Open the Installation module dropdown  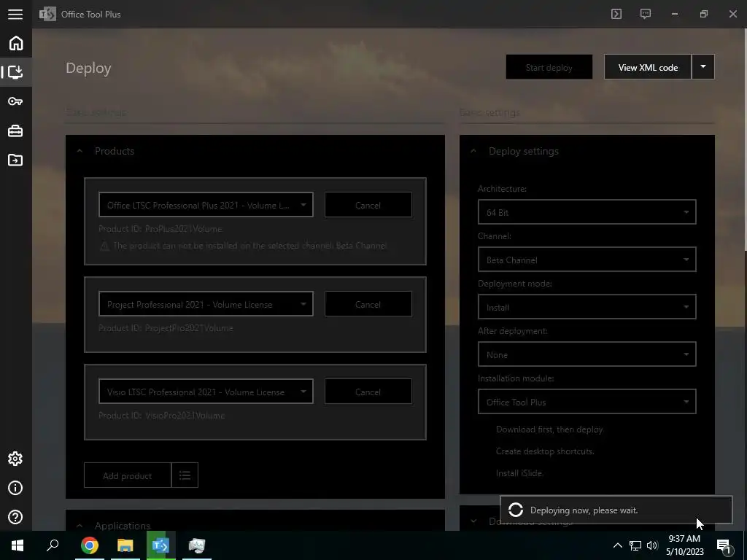(x=587, y=402)
